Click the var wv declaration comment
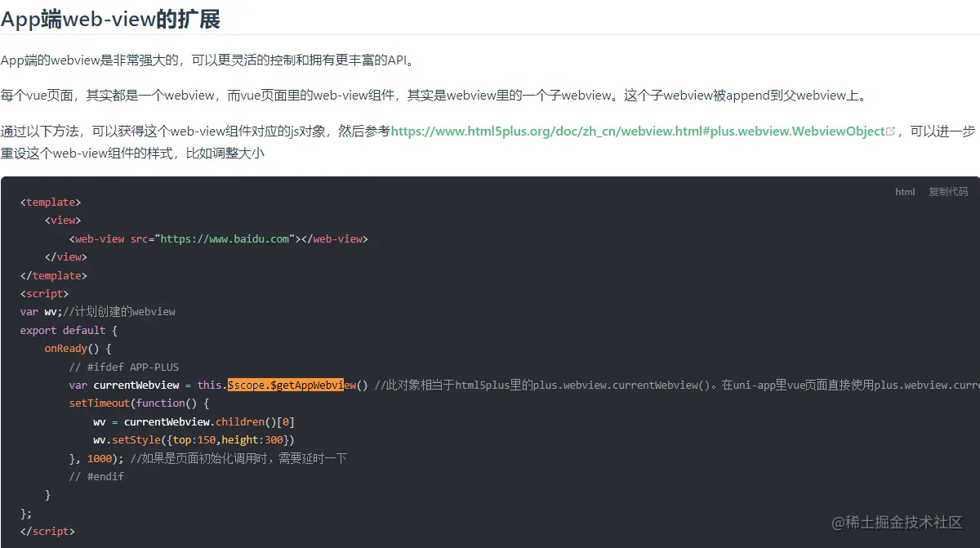The width and height of the screenshot is (980, 548). click(98, 311)
